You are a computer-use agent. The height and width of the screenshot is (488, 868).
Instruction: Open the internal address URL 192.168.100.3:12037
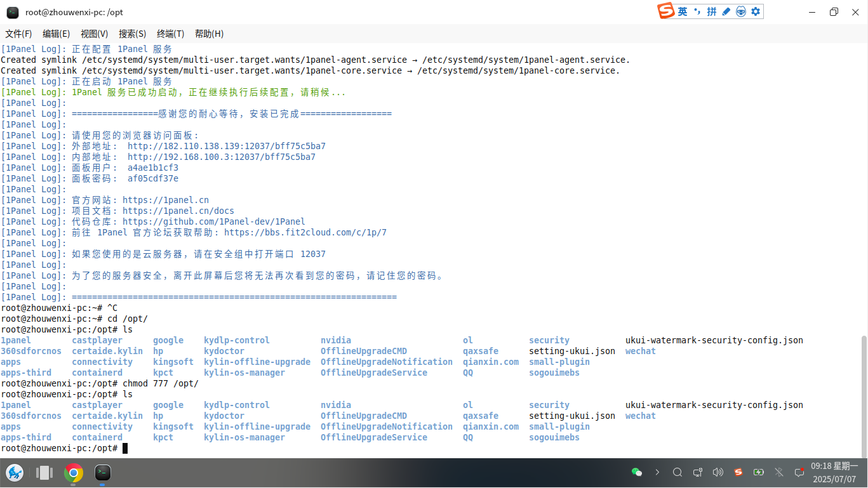(222, 157)
